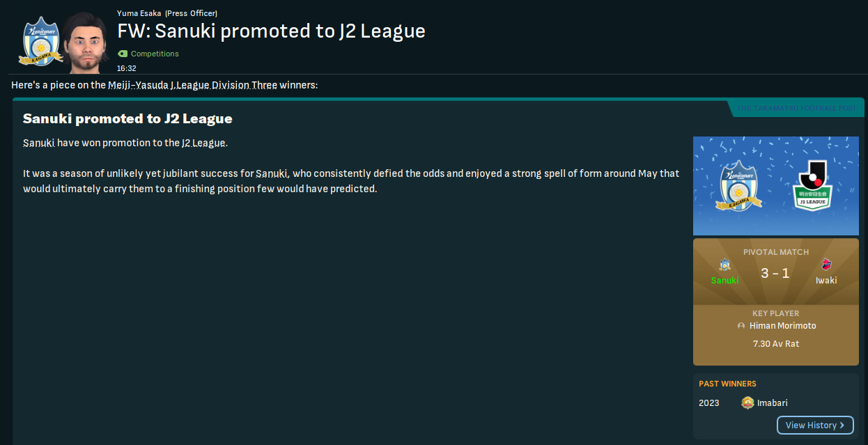Click the Imabari club badge in Past Winners
Image resolution: width=868 pixels, height=445 pixels.
(747, 403)
